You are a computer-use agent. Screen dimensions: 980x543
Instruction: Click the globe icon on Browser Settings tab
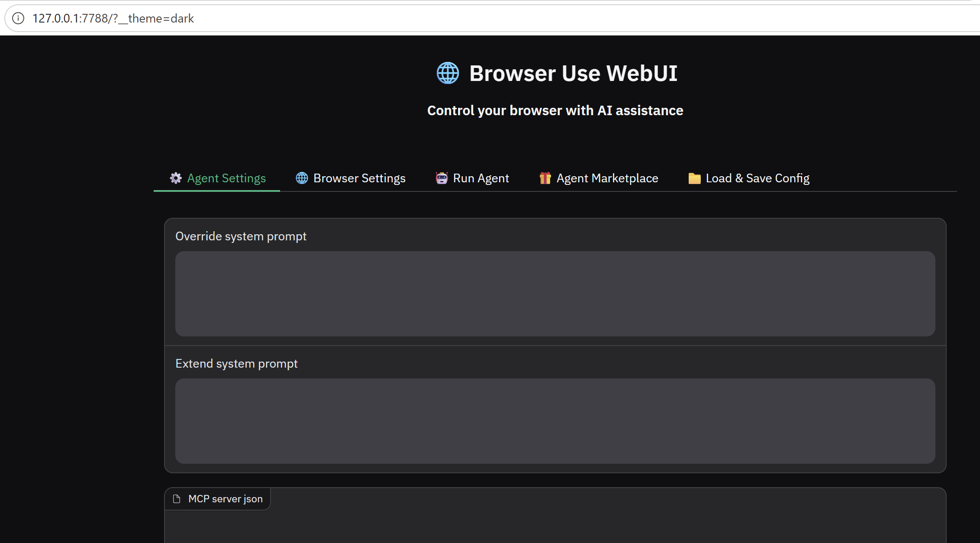point(302,178)
